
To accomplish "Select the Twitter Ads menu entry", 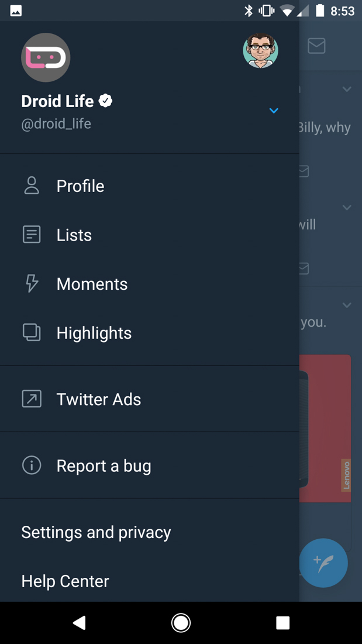I will [x=98, y=399].
